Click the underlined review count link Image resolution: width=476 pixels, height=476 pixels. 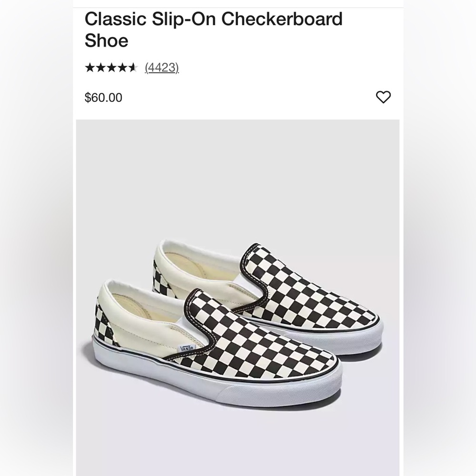[161, 68]
